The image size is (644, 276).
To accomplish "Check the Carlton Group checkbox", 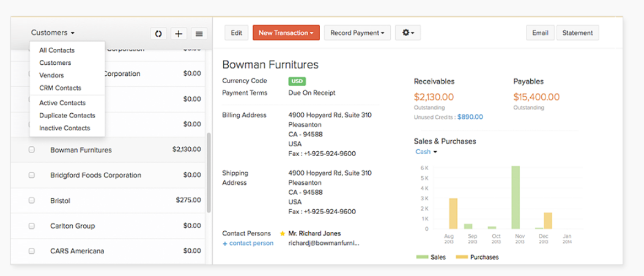I will click(x=32, y=226).
